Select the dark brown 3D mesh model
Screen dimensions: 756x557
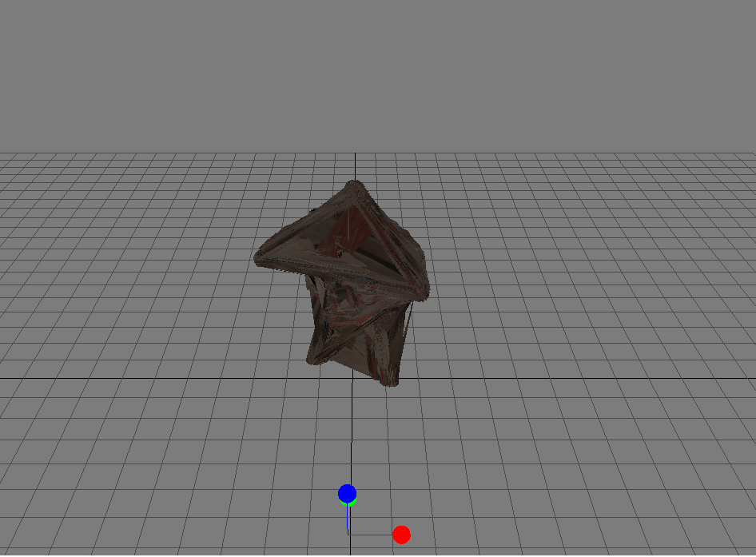coord(342,284)
